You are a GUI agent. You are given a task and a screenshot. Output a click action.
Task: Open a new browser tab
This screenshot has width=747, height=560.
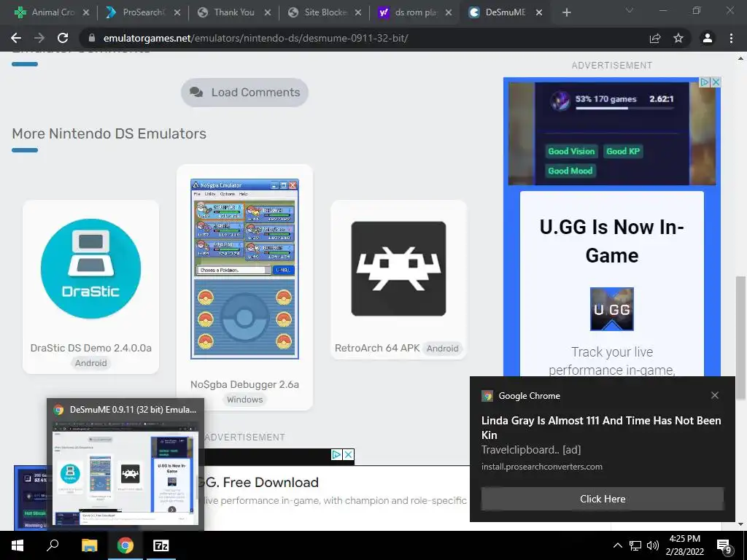point(566,12)
